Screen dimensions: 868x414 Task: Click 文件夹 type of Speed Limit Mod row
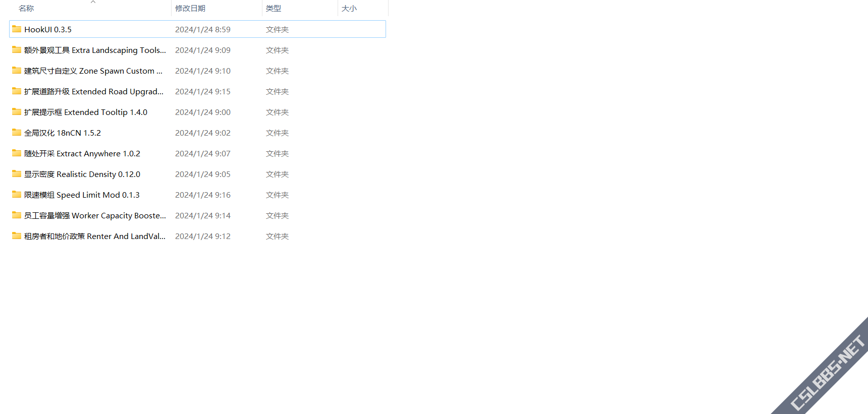pos(277,195)
